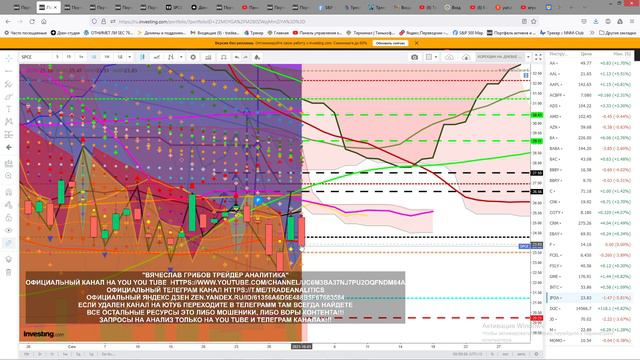The image size is (640, 360).
Task: Load chart layout from cloud
Action: pos(466,57)
